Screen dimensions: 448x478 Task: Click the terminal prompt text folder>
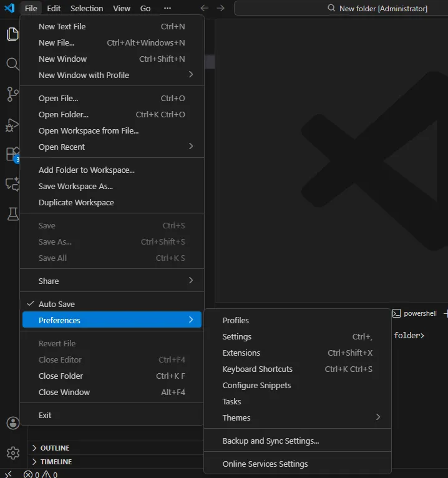[409, 335]
